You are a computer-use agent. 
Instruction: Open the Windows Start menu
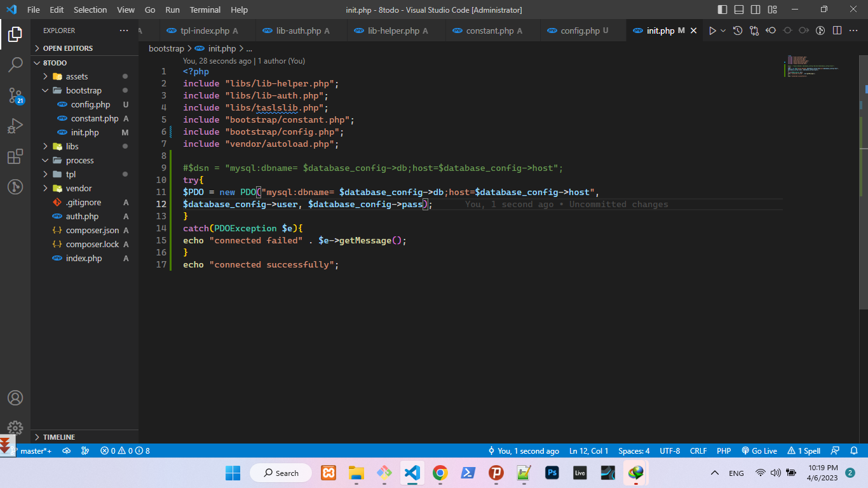coord(233,473)
